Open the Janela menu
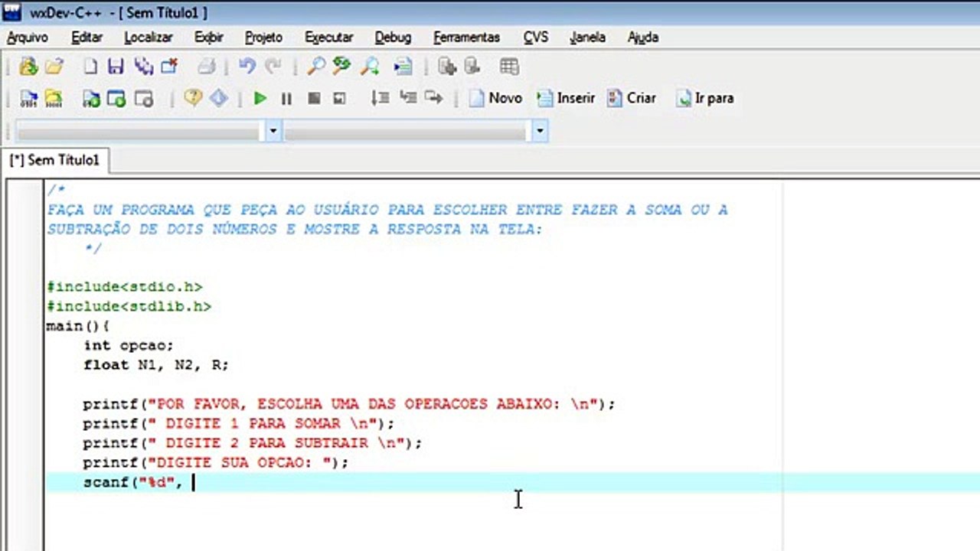This screenshot has width=980, height=551. [587, 37]
